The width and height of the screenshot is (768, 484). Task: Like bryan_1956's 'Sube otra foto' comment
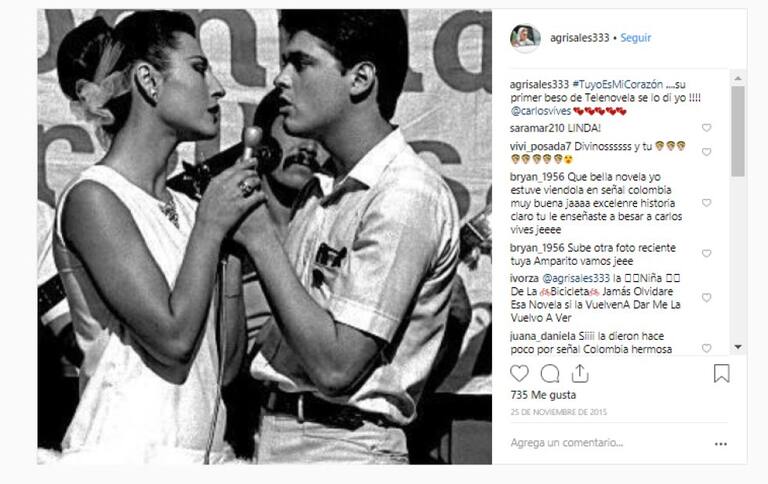click(706, 254)
